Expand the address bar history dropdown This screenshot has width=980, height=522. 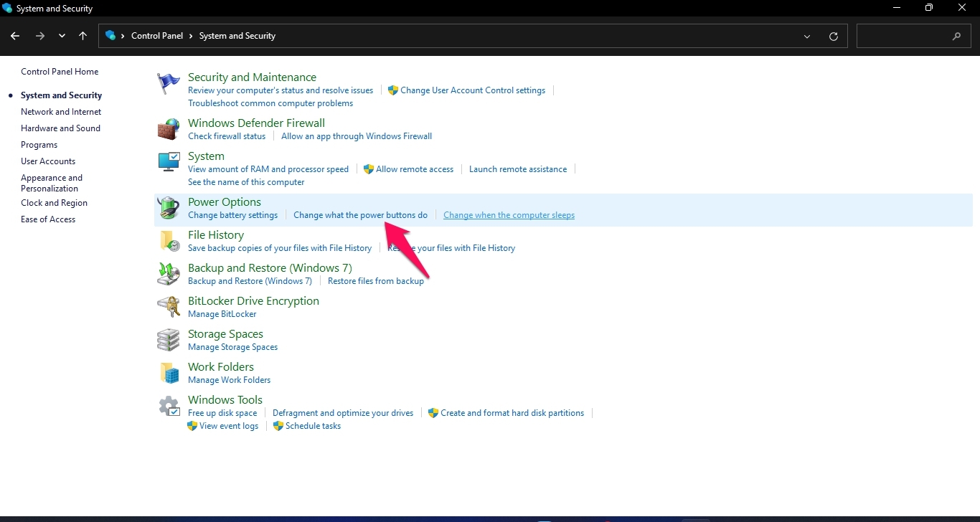coord(807,36)
